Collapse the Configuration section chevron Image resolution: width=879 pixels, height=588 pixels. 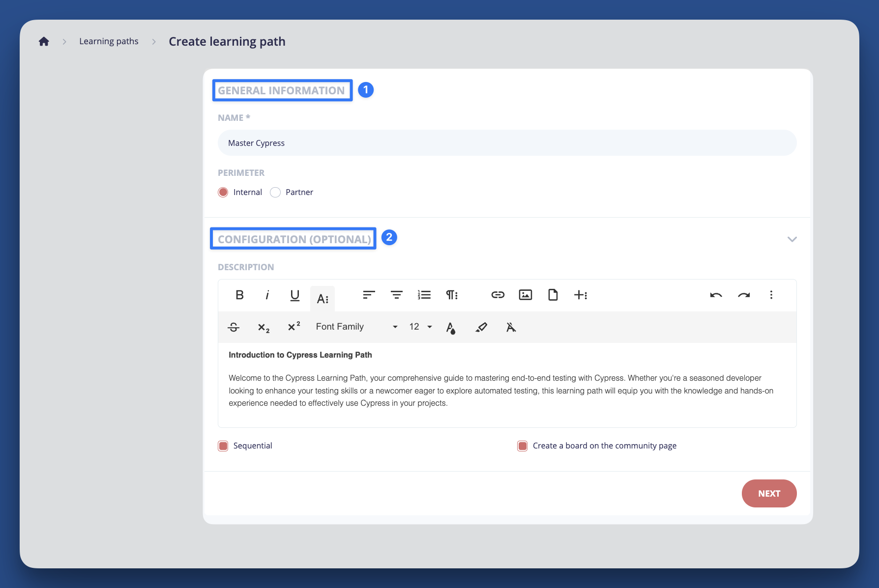(x=791, y=239)
